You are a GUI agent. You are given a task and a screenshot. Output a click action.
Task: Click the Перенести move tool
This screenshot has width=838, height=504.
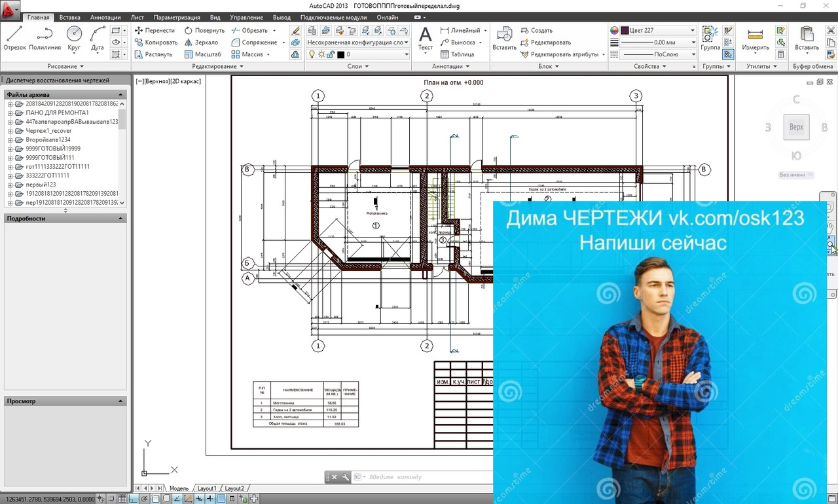155,30
